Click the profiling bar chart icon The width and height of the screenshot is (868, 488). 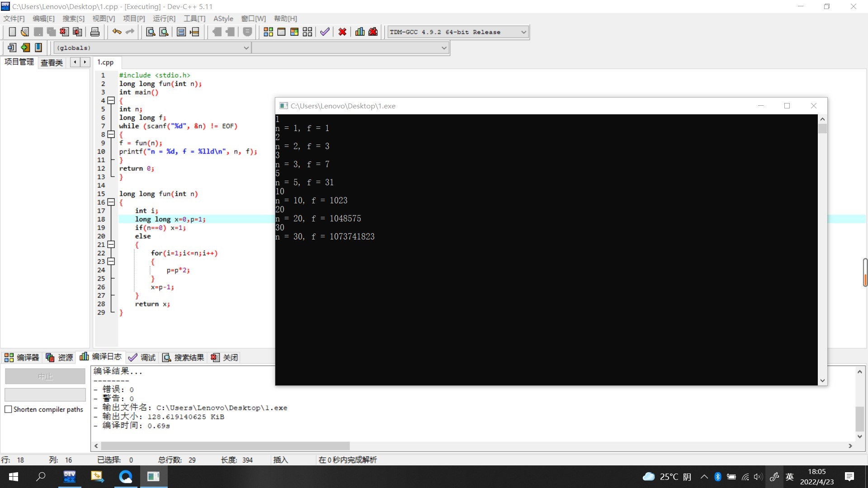[x=360, y=32]
